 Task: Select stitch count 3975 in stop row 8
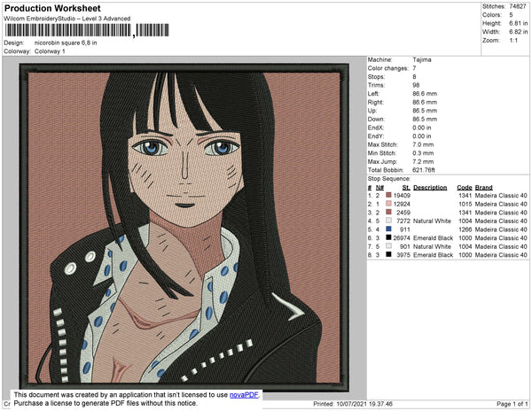pos(403,255)
